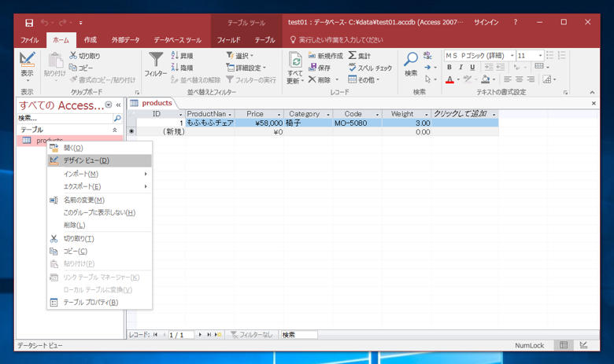Viewport: 614px width, 364px height.
Task: Create a new record with 新規作成
Action: coord(326,56)
